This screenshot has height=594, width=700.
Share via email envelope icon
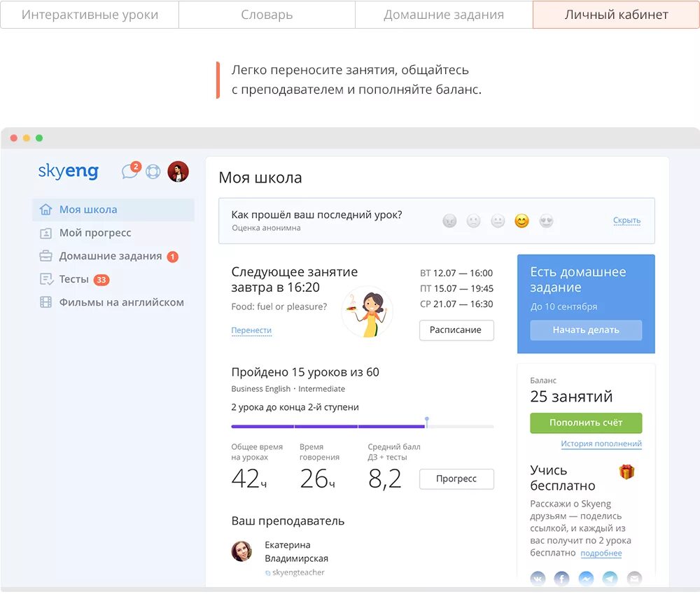(x=634, y=579)
